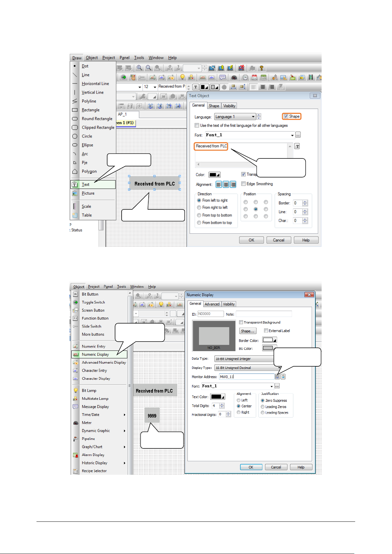Open the Display Type dropdown

click(279, 368)
